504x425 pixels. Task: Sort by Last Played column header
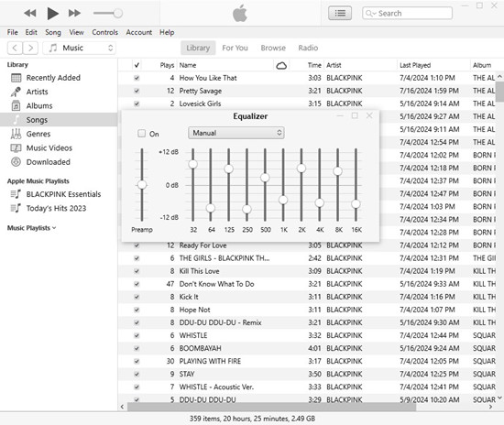pyautogui.click(x=415, y=65)
